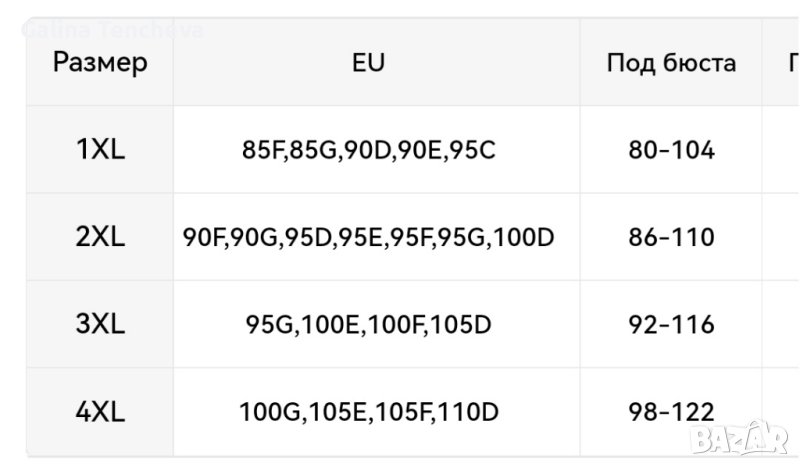Choose the 3XL size cell
The height and width of the screenshot is (467, 800).
100,325
